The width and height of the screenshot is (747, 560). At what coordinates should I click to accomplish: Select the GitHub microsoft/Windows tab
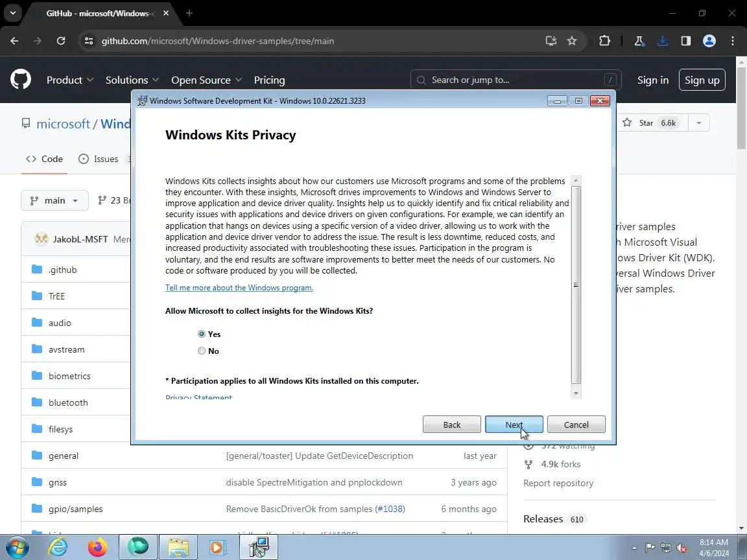pyautogui.click(x=99, y=14)
